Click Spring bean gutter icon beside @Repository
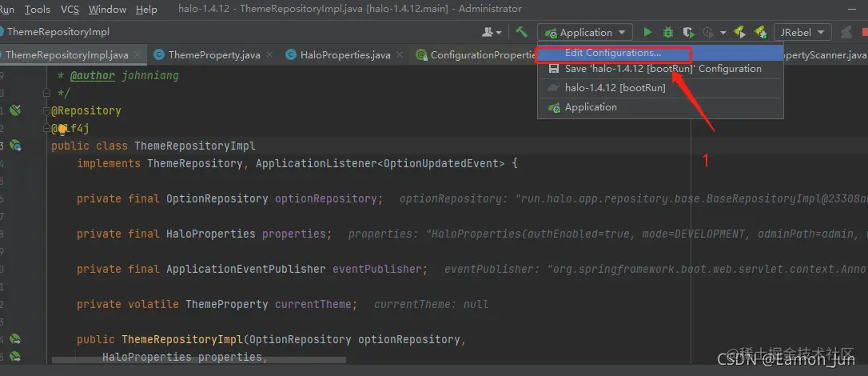Screen dimensions: 868x376 [15, 110]
